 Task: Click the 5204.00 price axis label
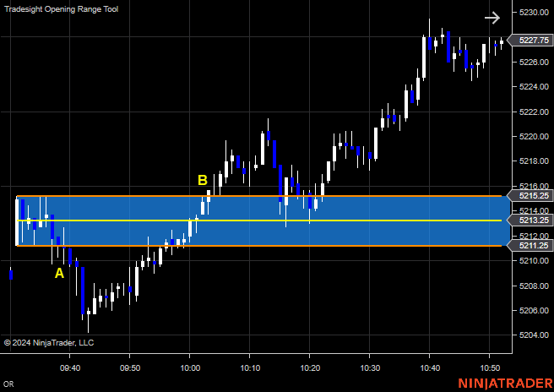[534, 335]
